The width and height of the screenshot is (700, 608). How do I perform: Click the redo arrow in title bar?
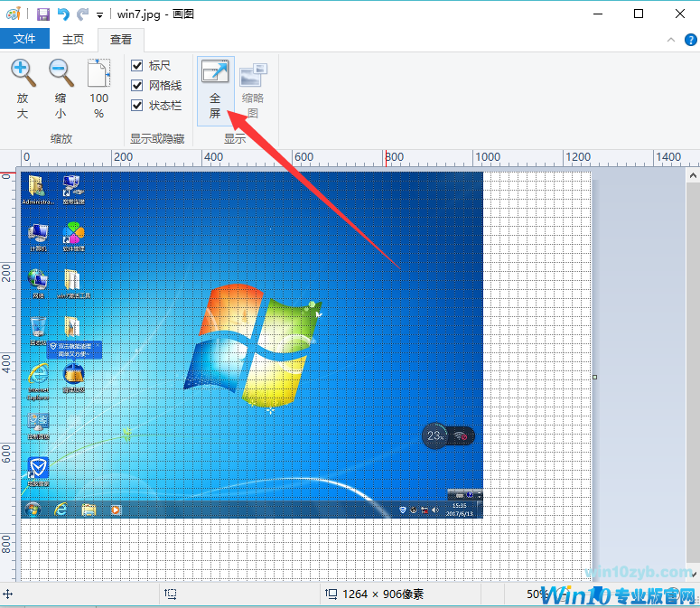click(x=82, y=14)
